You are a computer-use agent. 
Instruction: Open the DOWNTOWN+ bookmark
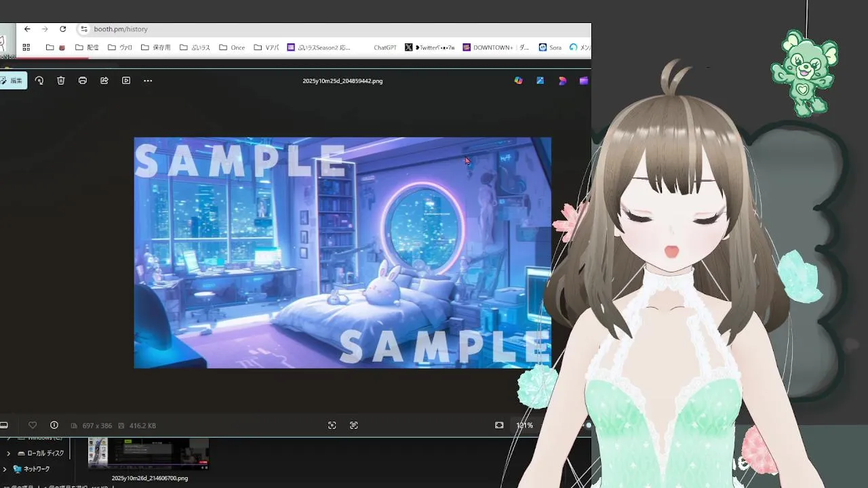[x=496, y=47]
